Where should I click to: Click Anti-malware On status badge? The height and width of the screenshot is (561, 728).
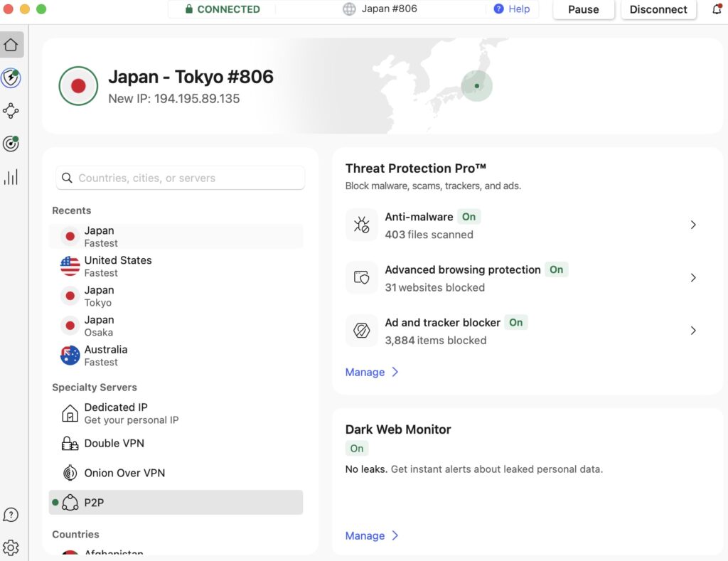pyautogui.click(x=469, y=217)
